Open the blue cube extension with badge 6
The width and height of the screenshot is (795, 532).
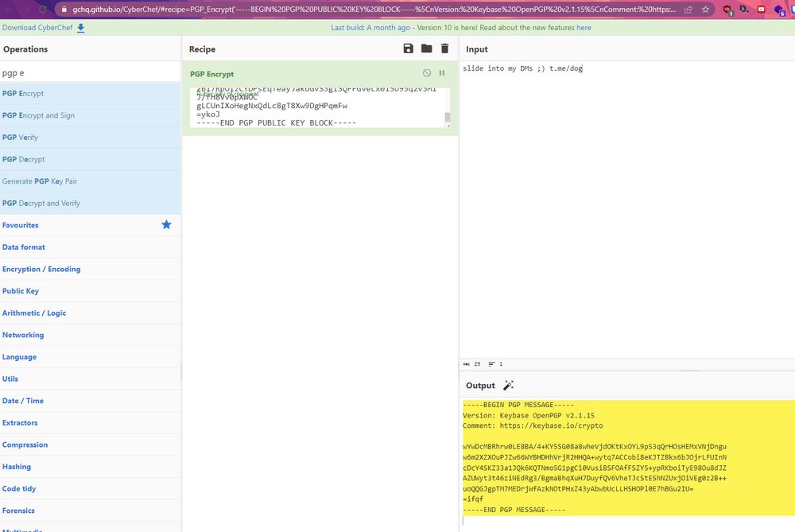click(779, 10)
